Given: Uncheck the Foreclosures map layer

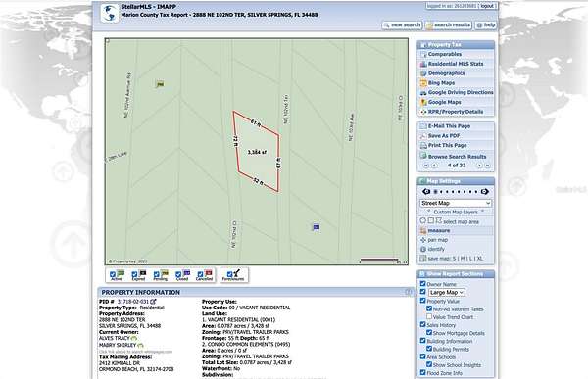Looking at the screenshot, I should (x=229, y=274).
